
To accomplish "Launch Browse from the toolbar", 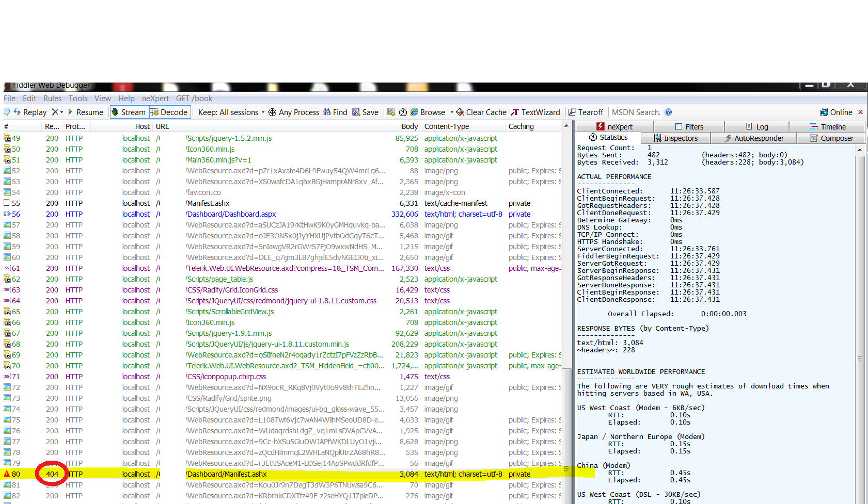I will [x=428, y=112].
